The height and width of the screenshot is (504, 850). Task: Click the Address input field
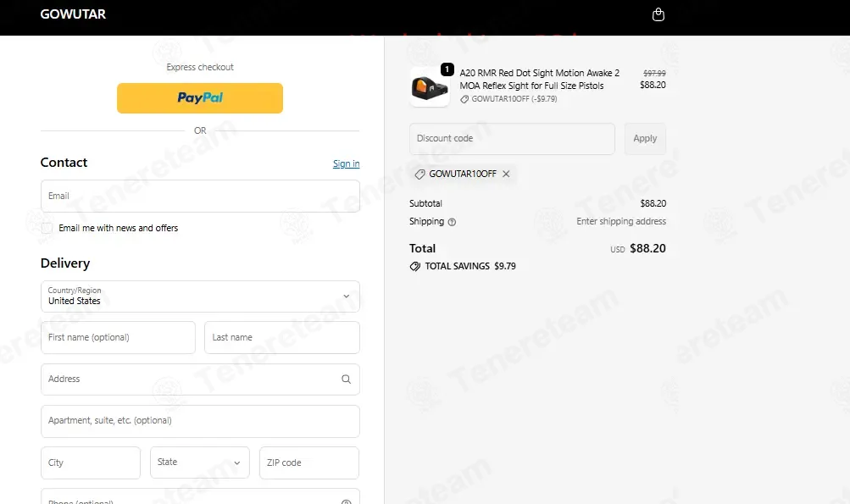(200, 379)
